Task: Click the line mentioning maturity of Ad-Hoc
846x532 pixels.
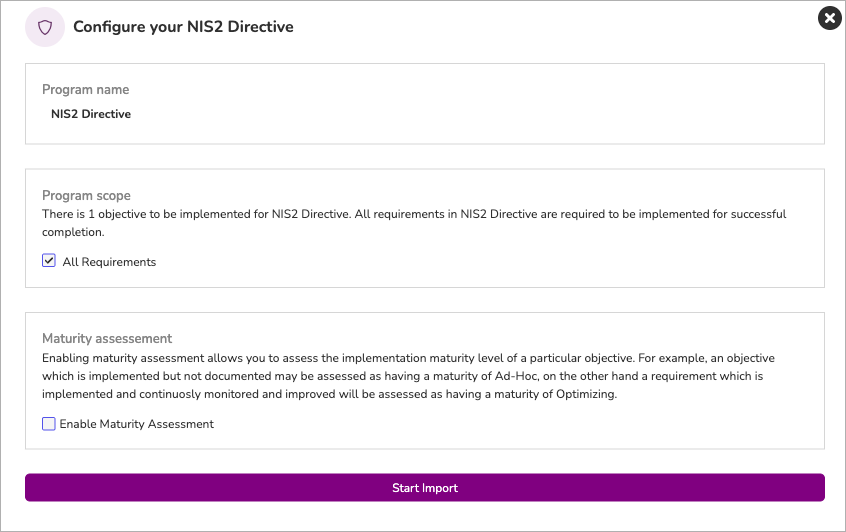Action: [x=402, y=376]
